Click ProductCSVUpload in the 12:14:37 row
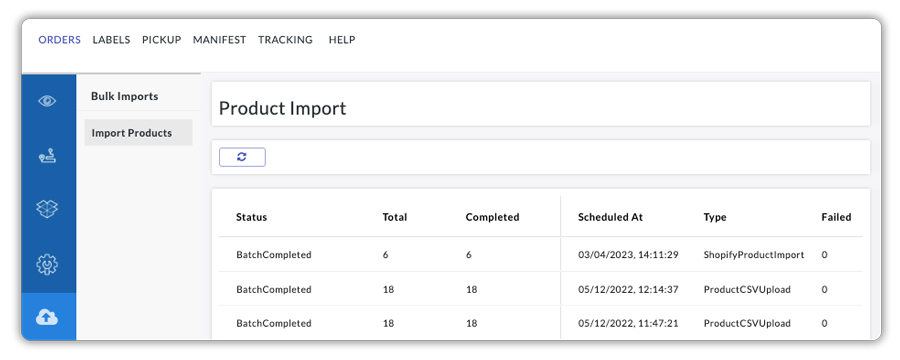This screenshot has height=360, width=900. (x=747, y=289)
